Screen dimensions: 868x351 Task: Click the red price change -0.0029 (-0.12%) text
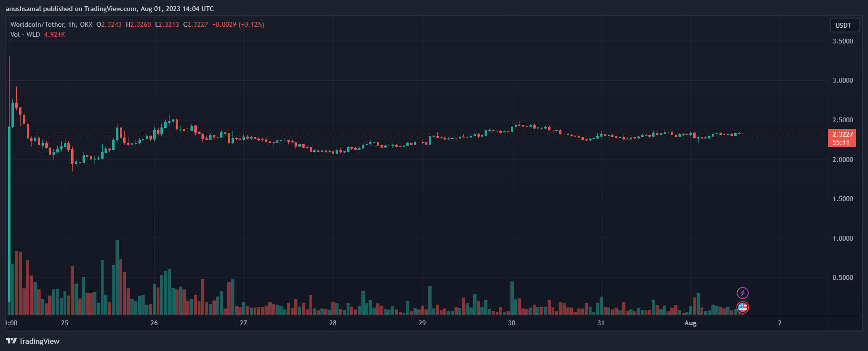coord(238,24)
